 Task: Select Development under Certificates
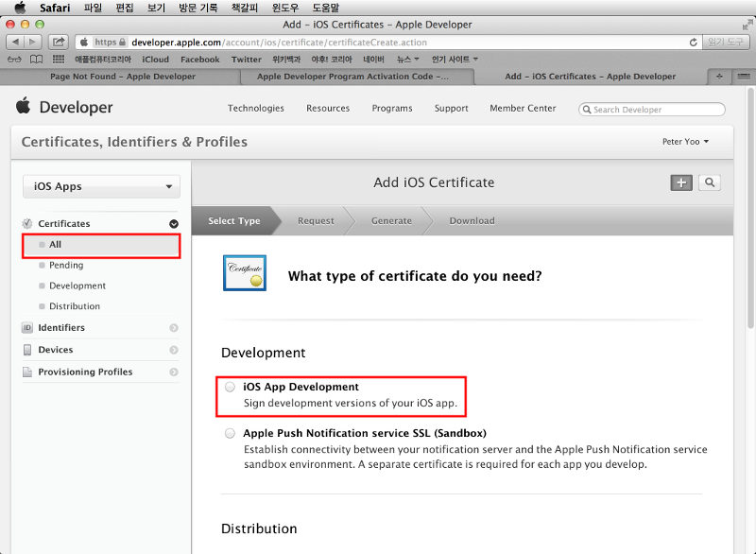point(77,286)
